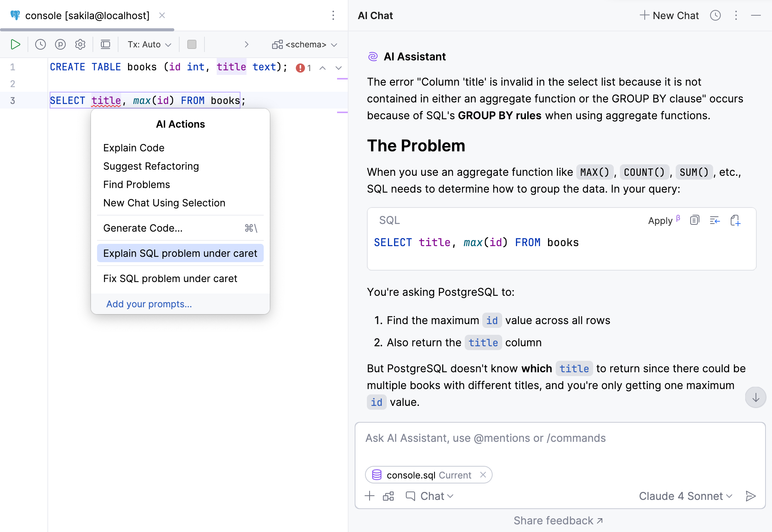Toggle in-editor results view icon
Viewport: 772px width, 532px height.
(105, 44)
